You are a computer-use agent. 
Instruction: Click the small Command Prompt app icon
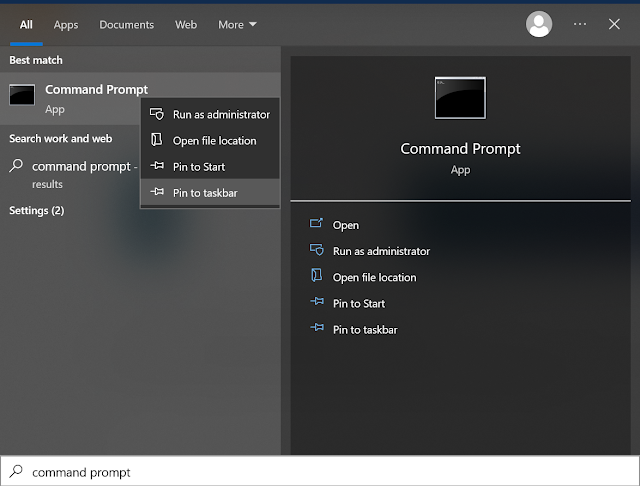click(x=22, y=95)
